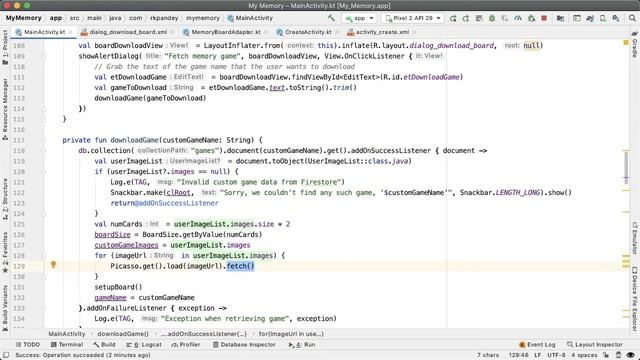
Task: Switch to the MainActivity.kt tab
Action: [x=44, y=32]
